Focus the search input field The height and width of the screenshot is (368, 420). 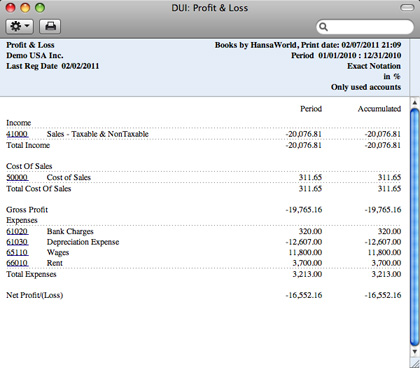365,27
